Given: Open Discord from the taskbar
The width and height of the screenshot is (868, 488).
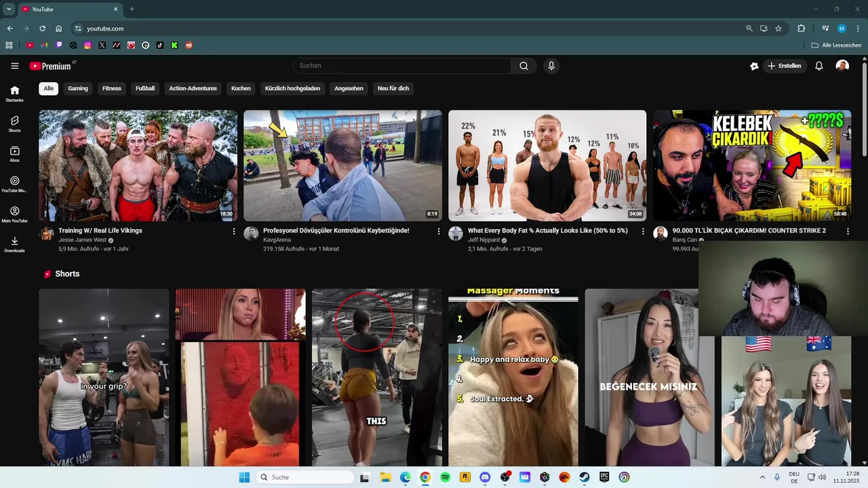Looking at the screenshot, I should [x=485, y=477].
